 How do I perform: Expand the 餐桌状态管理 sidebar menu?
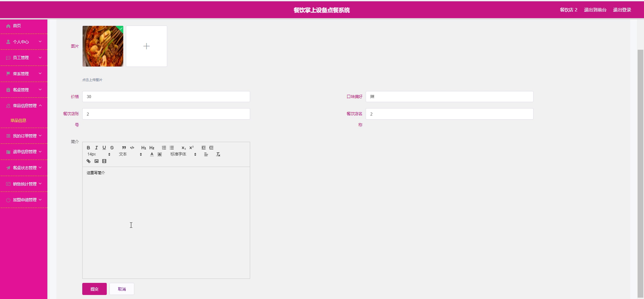pos(24,168)
